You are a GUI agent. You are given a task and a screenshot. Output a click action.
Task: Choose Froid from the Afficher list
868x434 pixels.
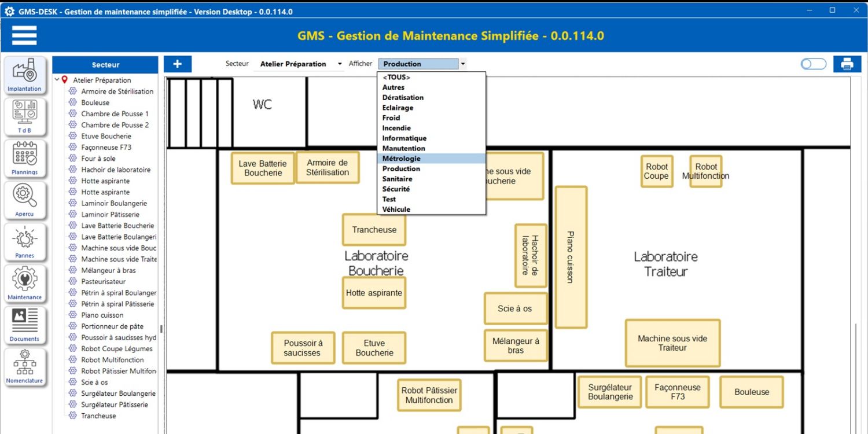[x=391, y=118]
